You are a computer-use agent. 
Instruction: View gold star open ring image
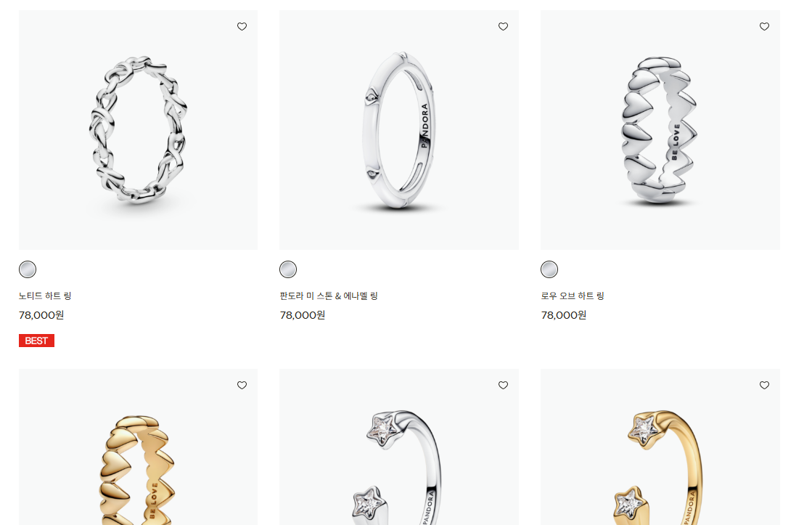(x=660, y=447)
